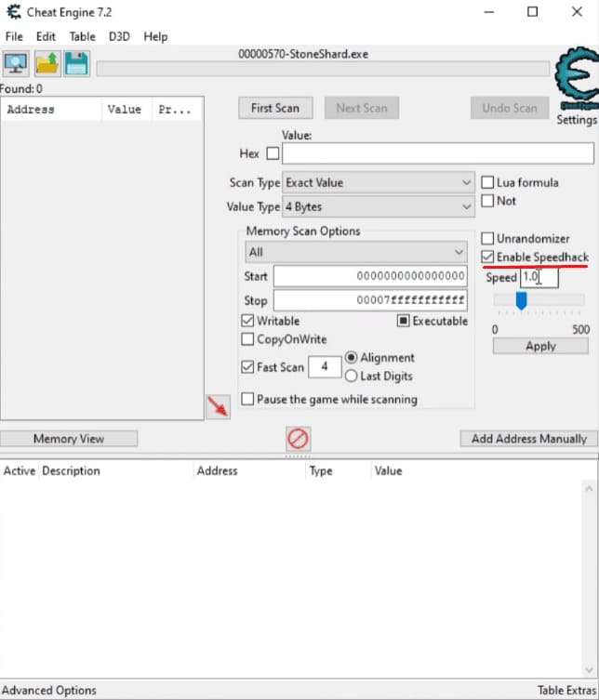The image size is (599, 700).
Task: Click address list scrollbar down arrow
Action: point(589,669)
